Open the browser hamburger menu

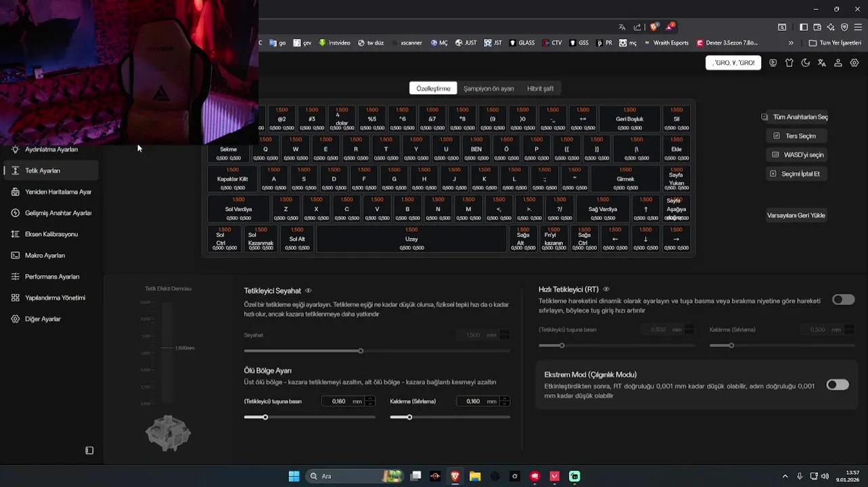(x=858, y=27)
